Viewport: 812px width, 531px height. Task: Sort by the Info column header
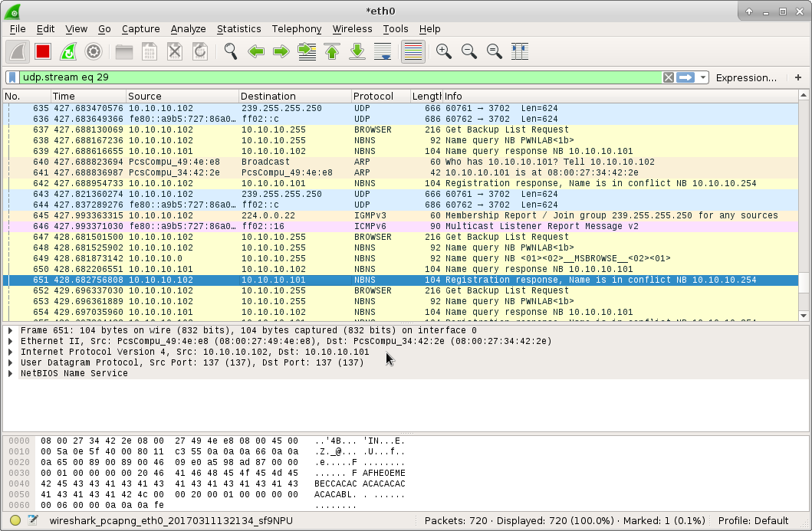pyautogui.click(x=620, y=97)
